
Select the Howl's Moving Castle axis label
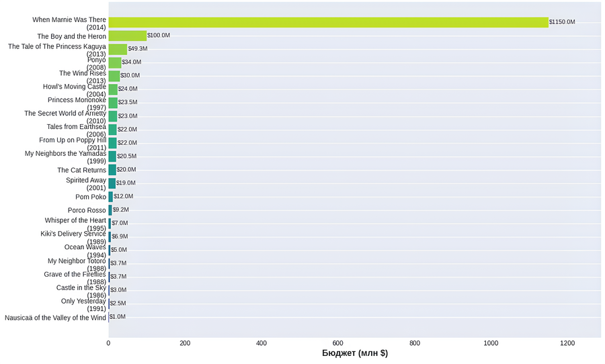pos(75,90)
